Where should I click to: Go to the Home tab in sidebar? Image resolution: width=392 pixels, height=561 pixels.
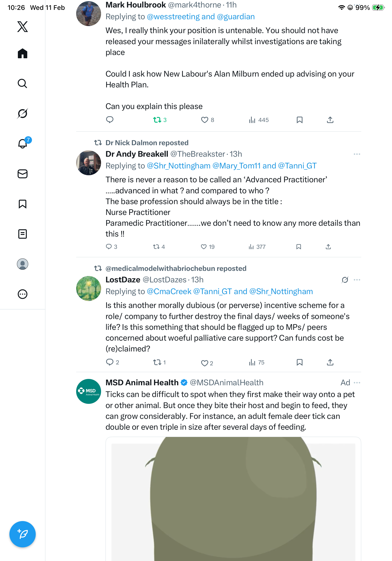(23, 54)
